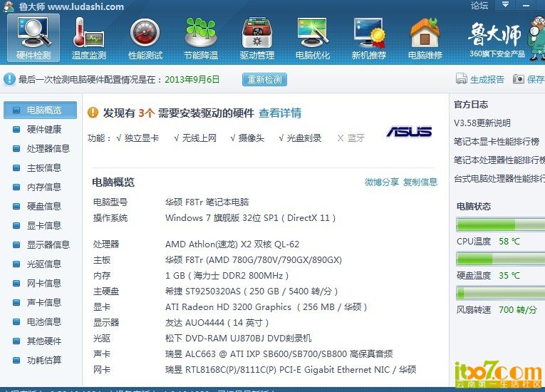
Task: Open the title bar dropdown menu arrow
Action: coord(505,5)
